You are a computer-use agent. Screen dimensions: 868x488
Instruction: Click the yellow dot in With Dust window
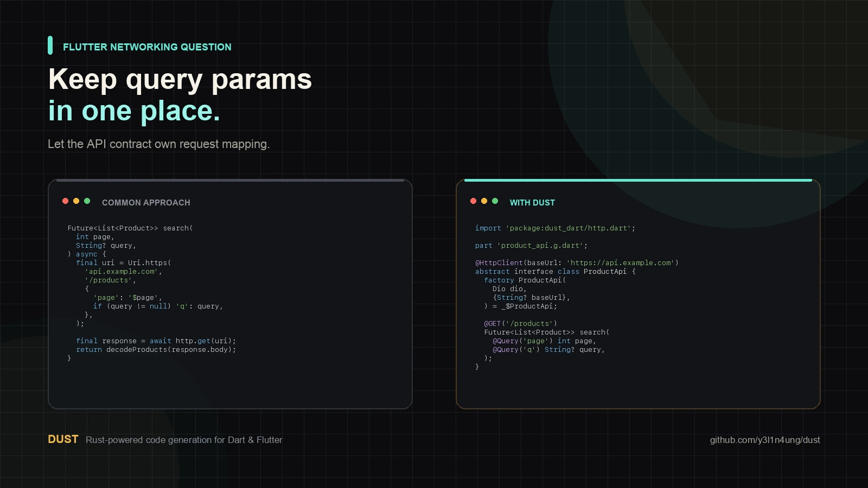[484, 201]
